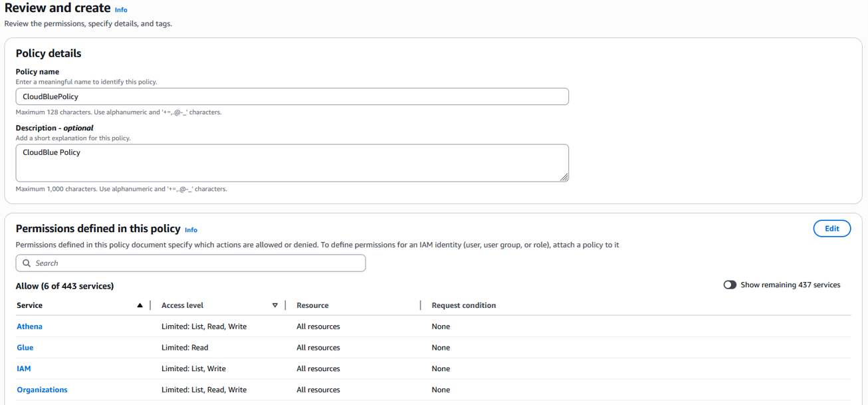Open the Review and create Info link

(x=121, y=10)
